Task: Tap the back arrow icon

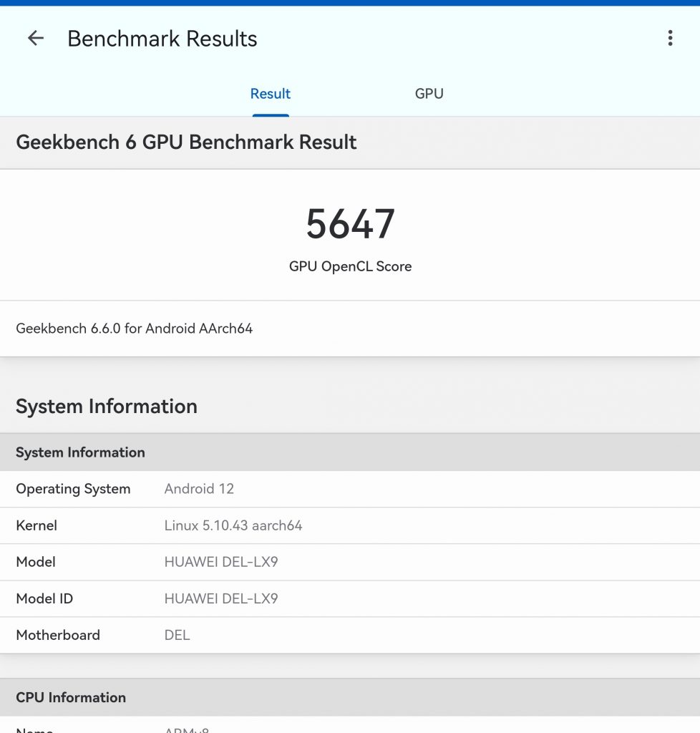Action: [x=35, y=39]
